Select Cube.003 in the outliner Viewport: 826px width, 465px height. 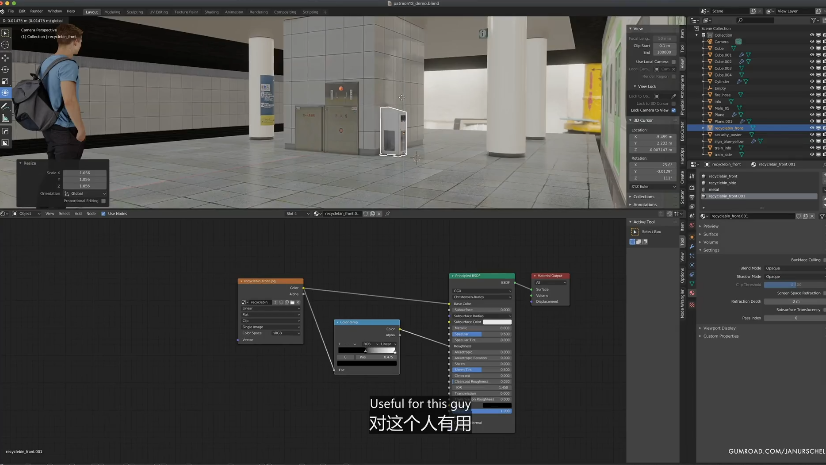point(723,68)
